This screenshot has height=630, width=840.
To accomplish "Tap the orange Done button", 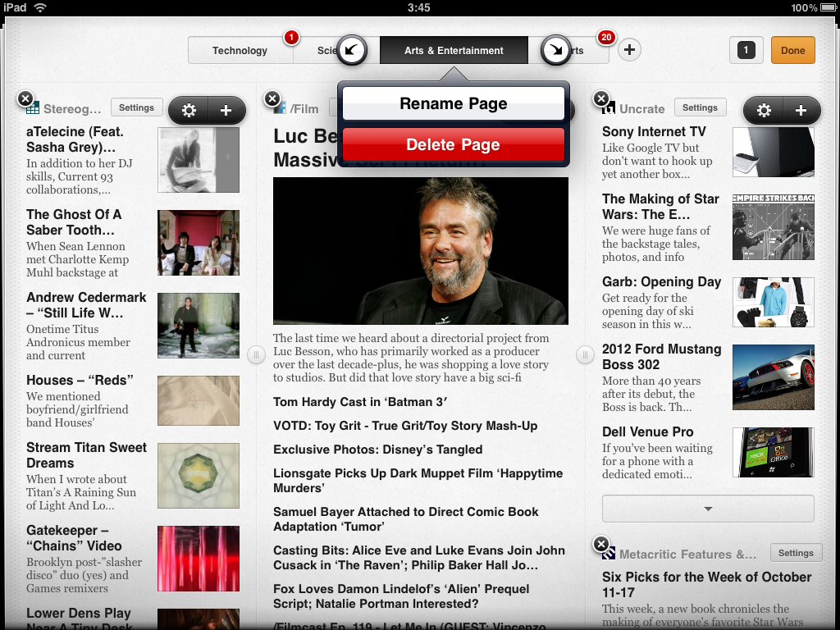I will 793,50.
